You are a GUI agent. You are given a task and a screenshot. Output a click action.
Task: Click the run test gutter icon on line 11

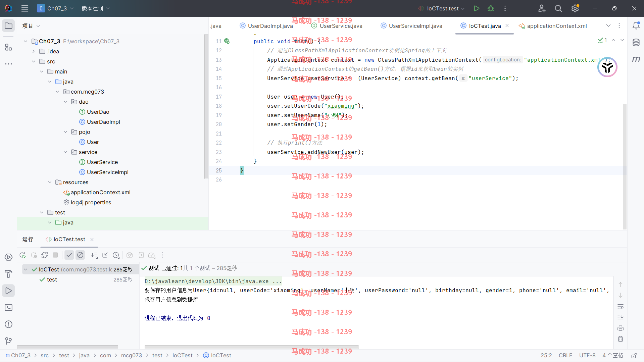(227, 41)
